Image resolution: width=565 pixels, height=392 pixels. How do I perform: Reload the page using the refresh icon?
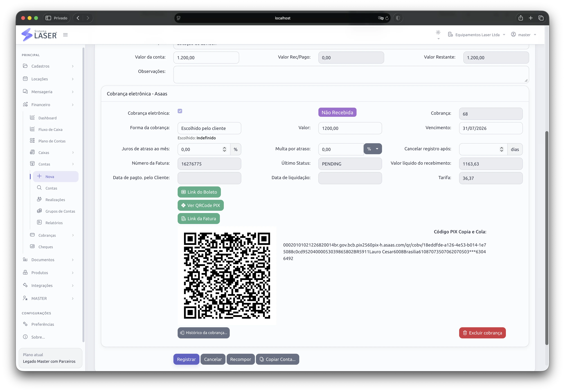[387, 18]
